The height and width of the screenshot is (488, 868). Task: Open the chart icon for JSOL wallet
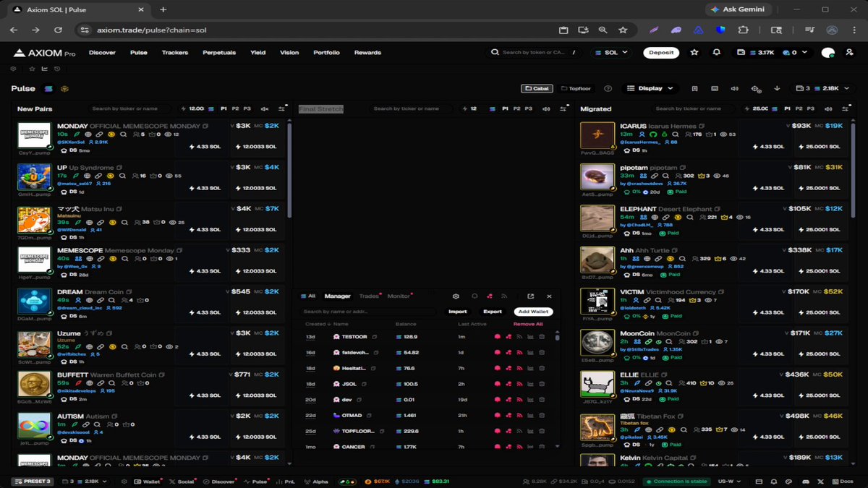[530, 384]
